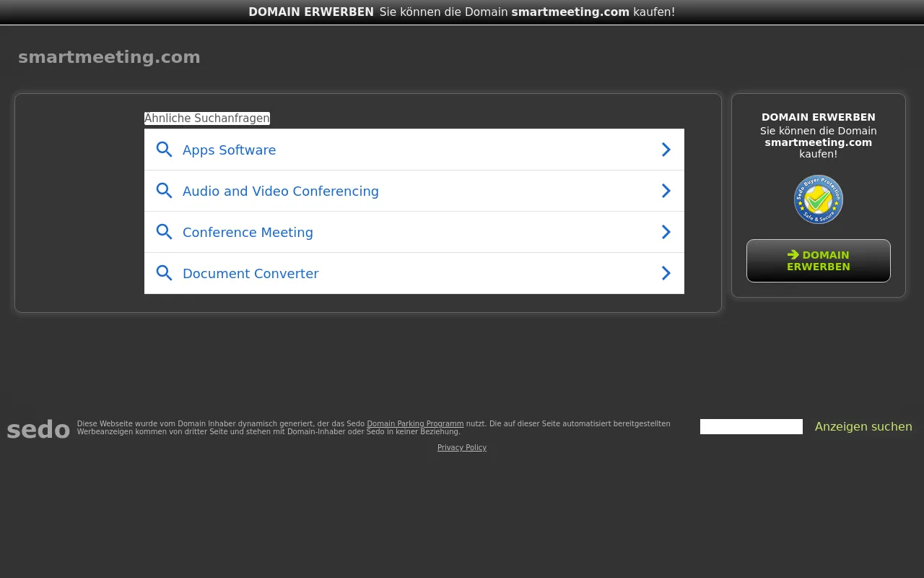Open the chevron arrow on Document Converter row
Image resolution: width=924 pixels, height=578 pixels.
pos(666,273)
